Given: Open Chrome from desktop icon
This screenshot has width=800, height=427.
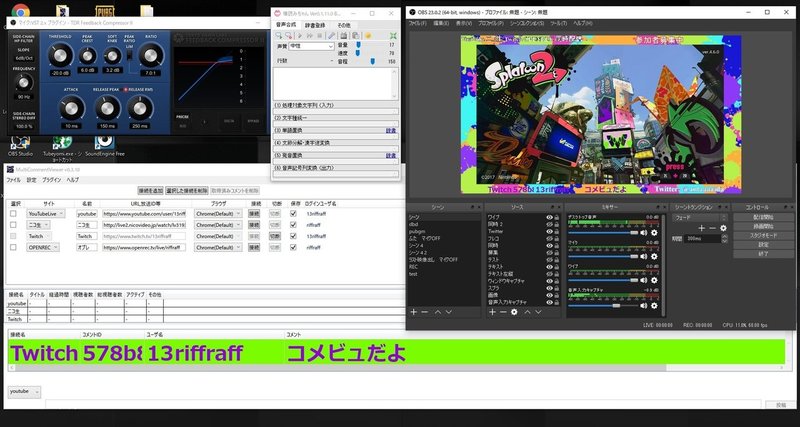Looking at the screenshot, I should click(x=20, y=10).
